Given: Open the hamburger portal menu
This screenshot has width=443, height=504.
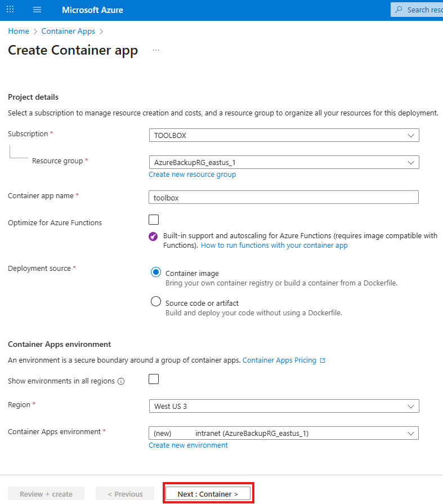Looking at the screenshot, I should [x=38, y=10].
